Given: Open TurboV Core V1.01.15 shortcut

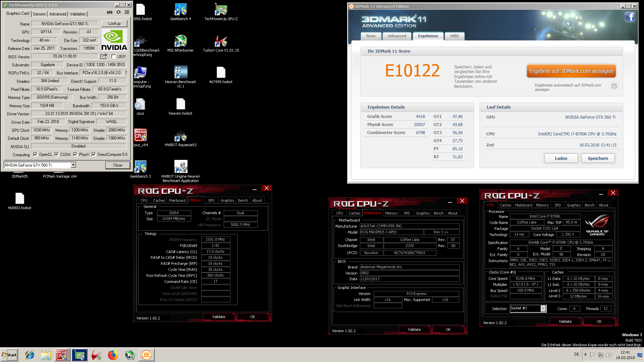Looking at the screenshot, I should [221, 44].
